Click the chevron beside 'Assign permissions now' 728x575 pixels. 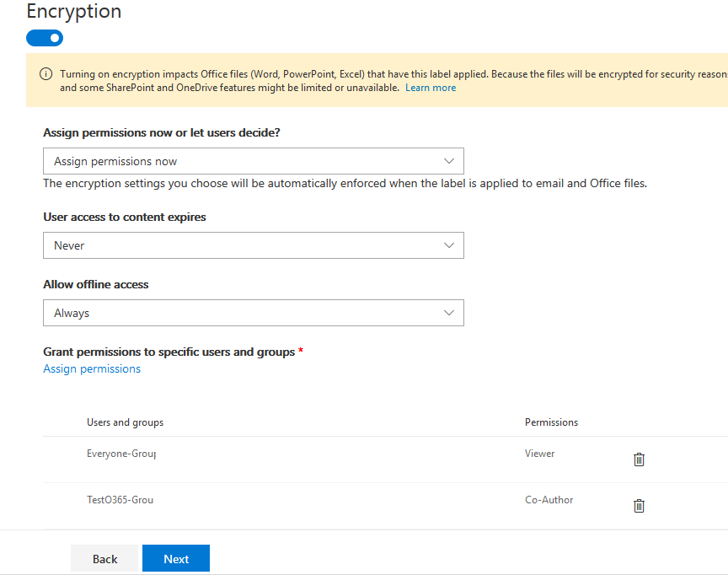(449, 161)
